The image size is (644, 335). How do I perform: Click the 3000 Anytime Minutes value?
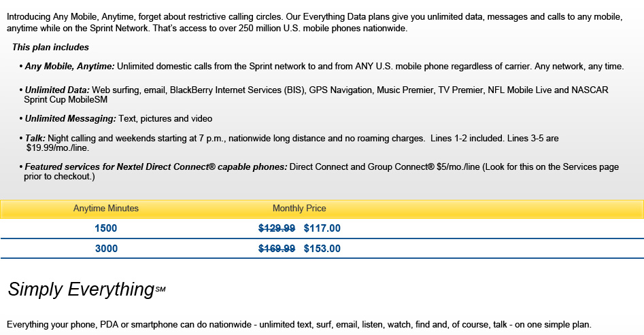106,249
